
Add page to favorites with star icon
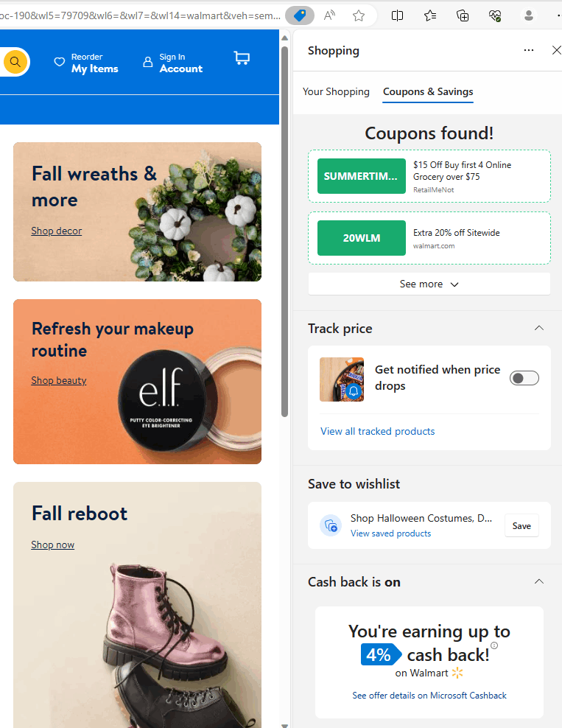pos(358,15)
